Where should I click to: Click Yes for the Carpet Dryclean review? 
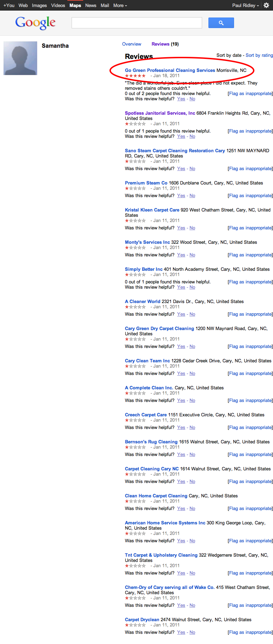(181, 632)
